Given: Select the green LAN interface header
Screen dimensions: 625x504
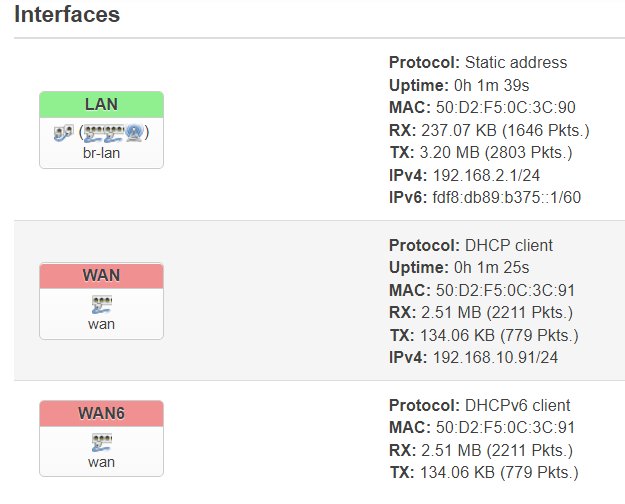Looking at the screenshot, I should (x=101, y=104).
